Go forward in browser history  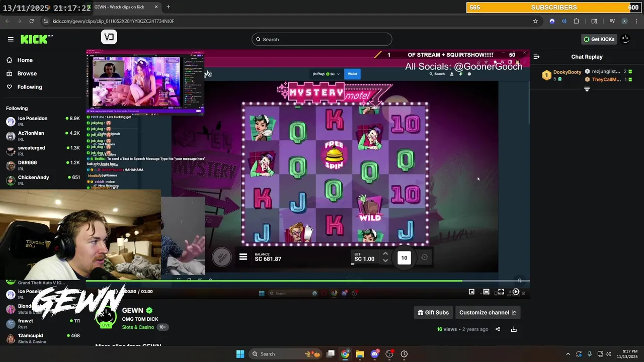pos(19,21)
